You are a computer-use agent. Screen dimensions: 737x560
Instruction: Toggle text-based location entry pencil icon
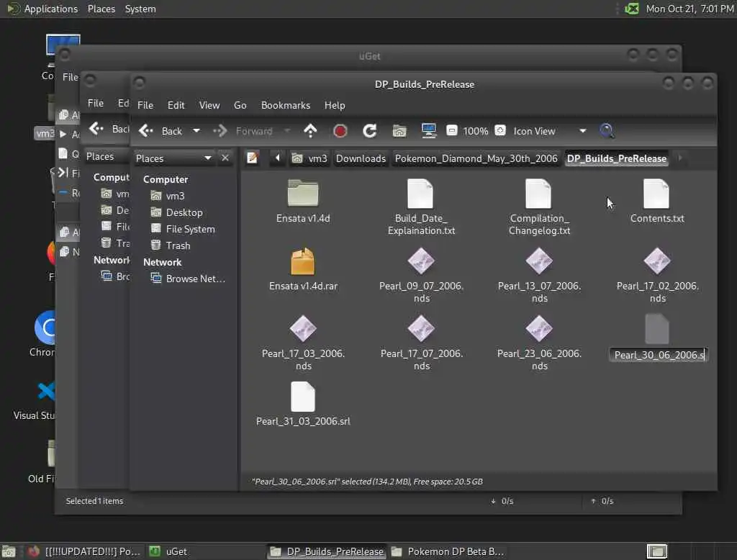pos(253,158)
